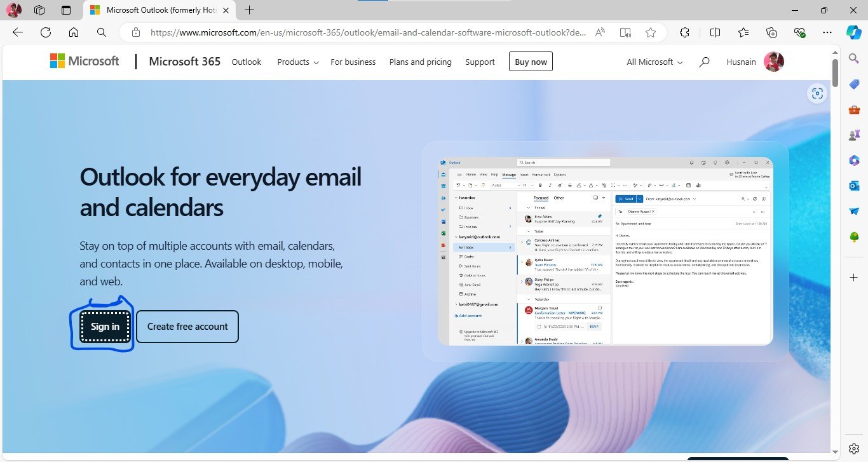Open the Microsoft 365 header link

click(x=185, y=62)
